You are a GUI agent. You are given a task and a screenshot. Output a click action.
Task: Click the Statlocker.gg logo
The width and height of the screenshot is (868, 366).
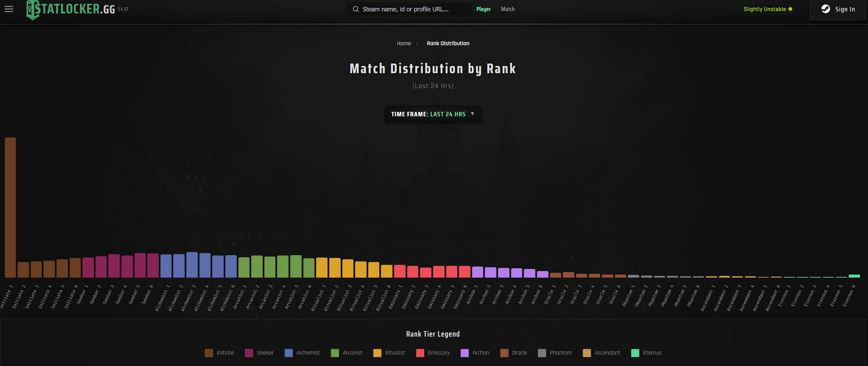click(x=71, y=9)
